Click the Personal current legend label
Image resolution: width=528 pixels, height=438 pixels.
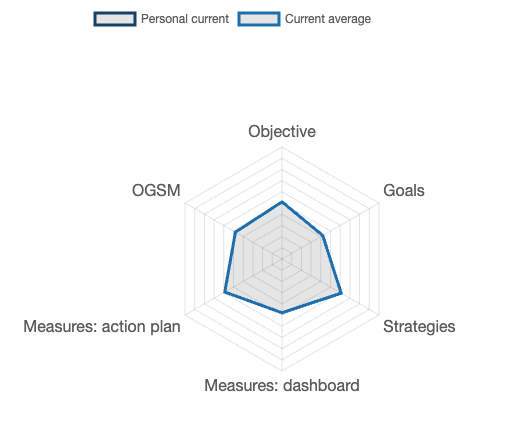click(185, 19)
